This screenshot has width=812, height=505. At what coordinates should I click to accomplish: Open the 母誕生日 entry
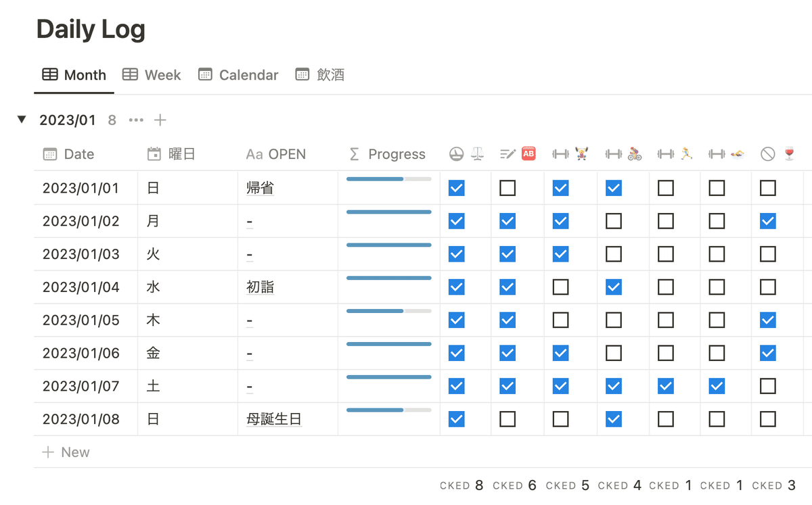pos(273,419)
